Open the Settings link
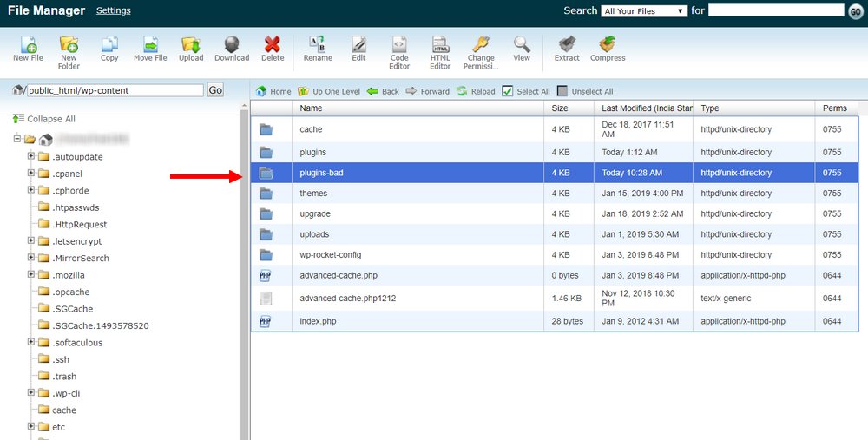 114,11
